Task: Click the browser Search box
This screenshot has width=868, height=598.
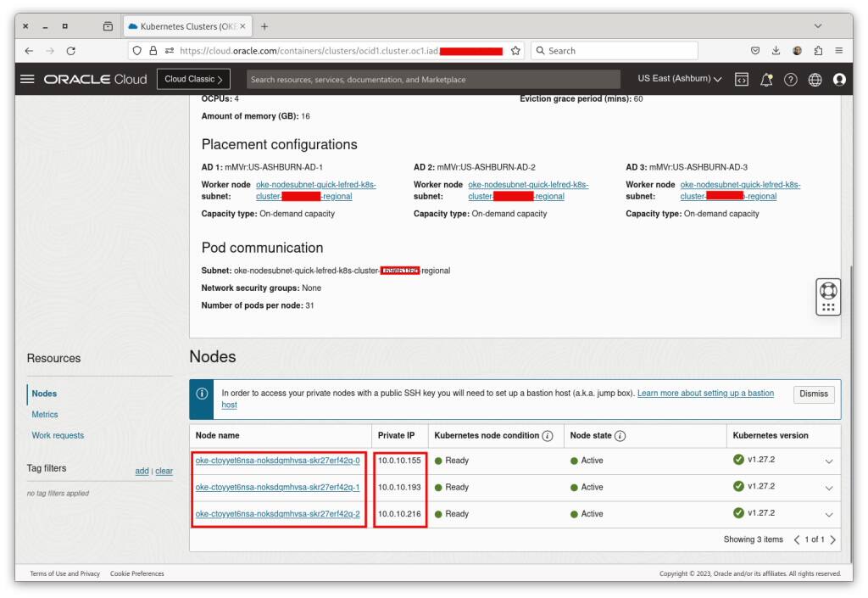Action: pyautogui.click(x=615, y=51)
